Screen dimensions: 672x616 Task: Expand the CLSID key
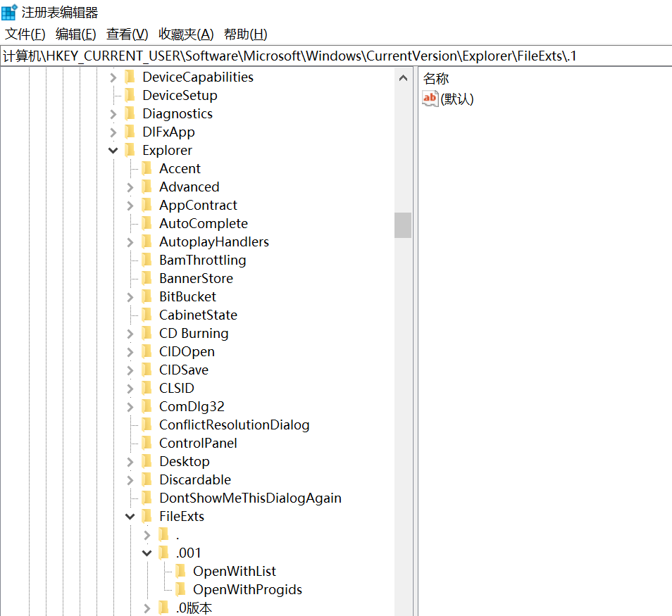pyautogui.click(x=130, y=389)
